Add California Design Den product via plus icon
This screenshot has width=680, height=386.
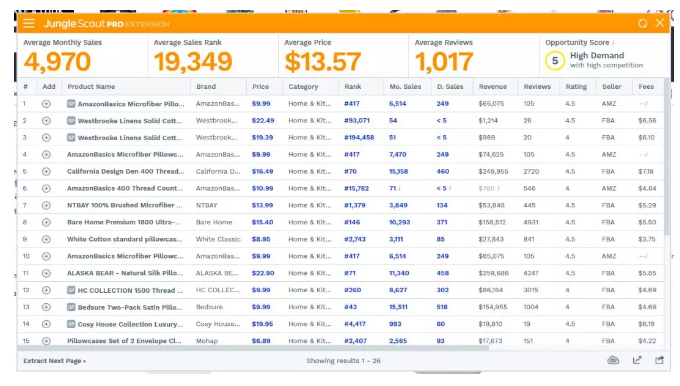[46, 172]
